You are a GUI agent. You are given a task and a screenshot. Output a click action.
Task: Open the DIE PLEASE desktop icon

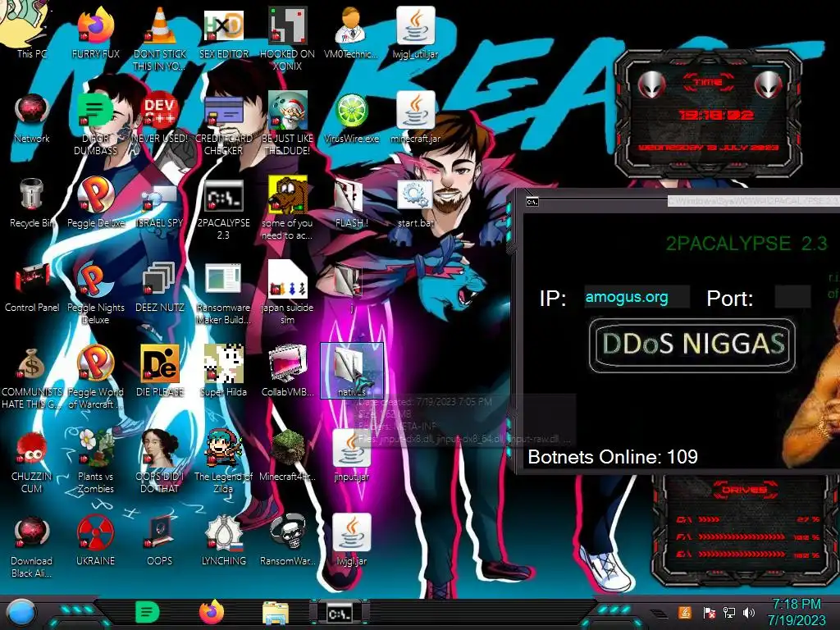(x=160, y=370)
